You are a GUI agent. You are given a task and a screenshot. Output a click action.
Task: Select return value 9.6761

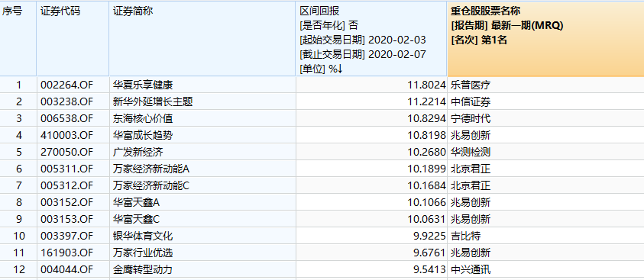(x=429, y=253)
